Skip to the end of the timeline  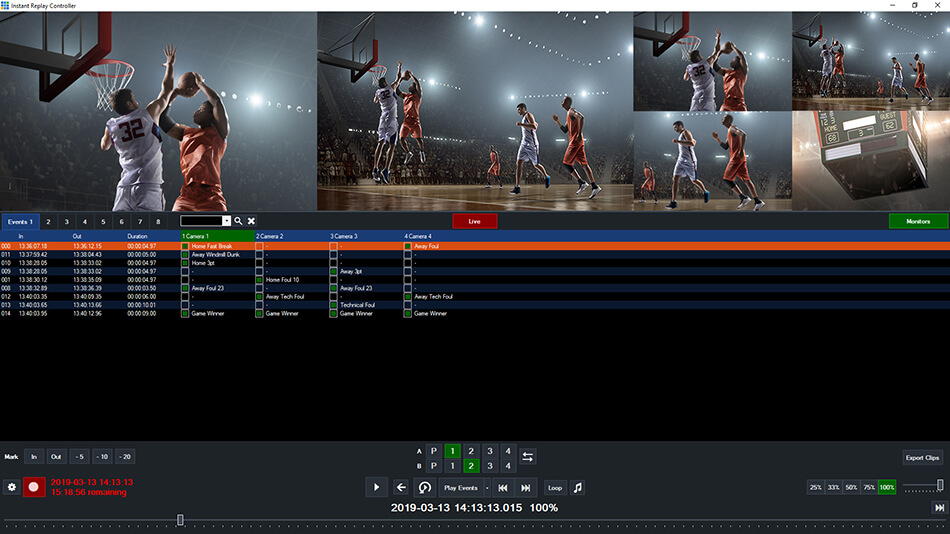(x=939, y=508)
